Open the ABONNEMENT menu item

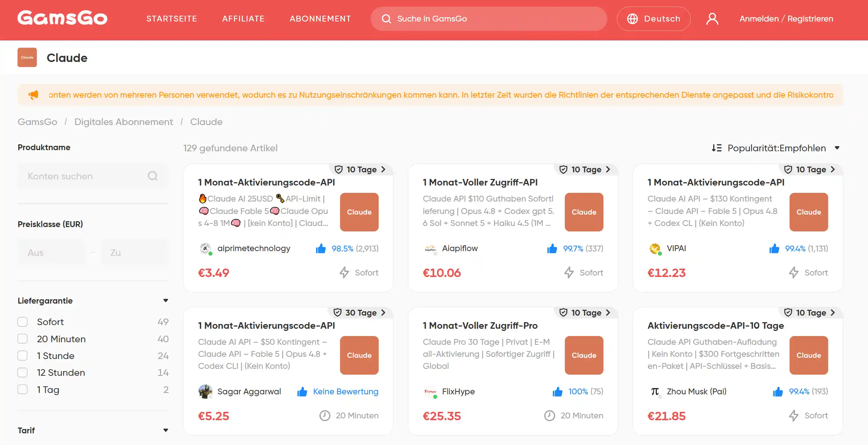click(320, 19)
